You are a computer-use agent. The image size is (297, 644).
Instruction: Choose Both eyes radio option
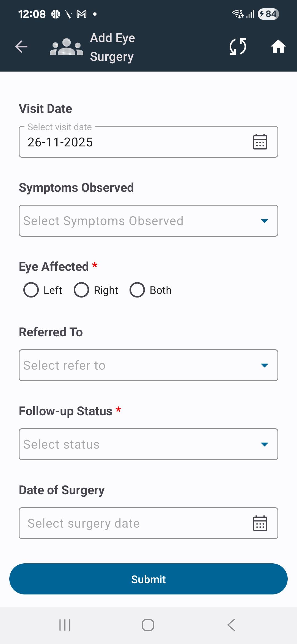(x=137, y=290)
